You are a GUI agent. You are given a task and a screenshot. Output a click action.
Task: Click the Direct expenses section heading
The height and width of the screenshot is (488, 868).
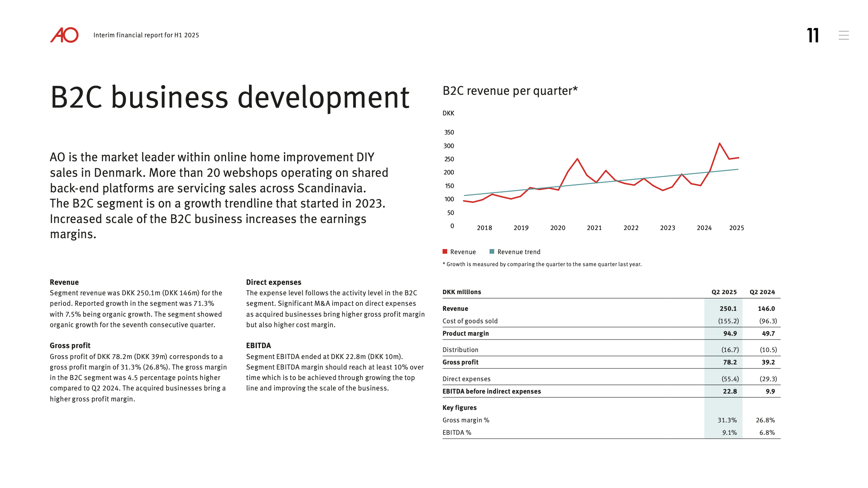[274, 282]
